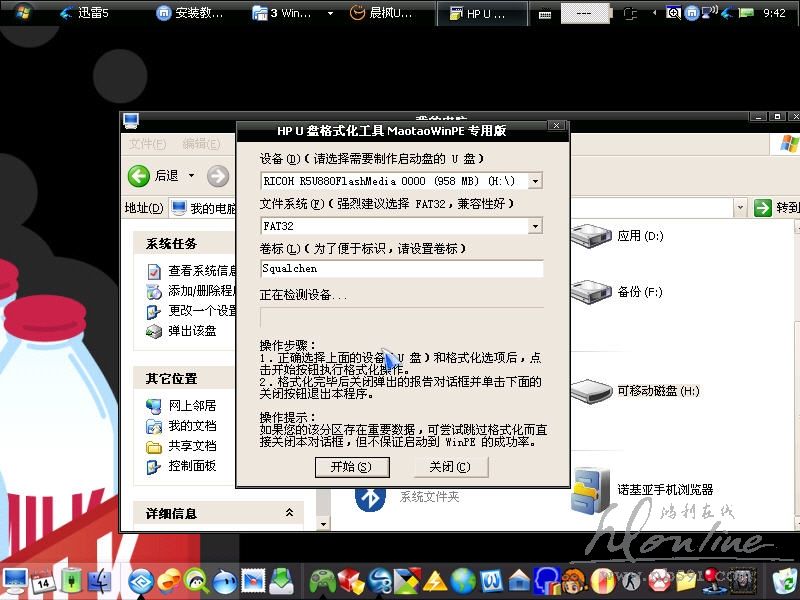Open 诺基亚手机浏览器 phone browser icon

(x=591, y=490)
